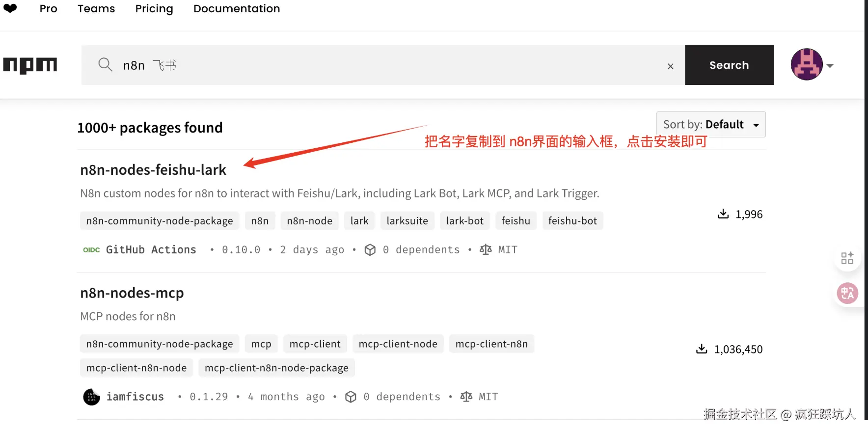Image resolution: width=868 pixels, height=433 pixels.
Task: Click the magnifier icon in search box
Action: (105, 65)
